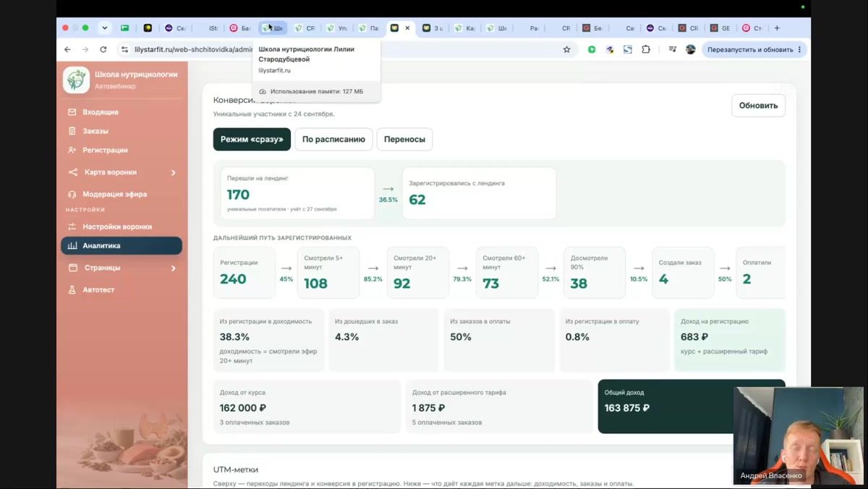Open Автотест via its flask icon
Screen dimensions: 868x489
tap(72, 289)
